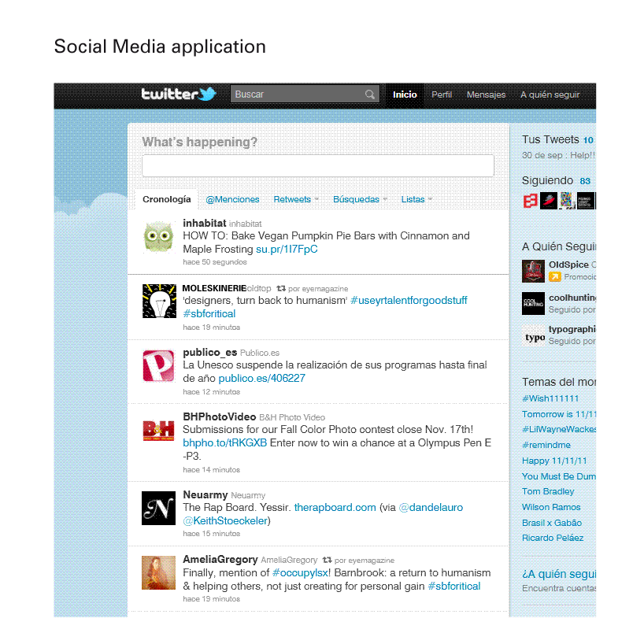Screen dimensions: 644x644
Task: Open inhabitat's owl avatar
Action: tap(158, 237)
